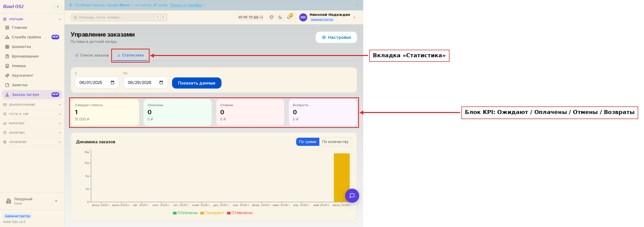This screenshot has width=644, height=227.
Task: Click the end date field 06/29/2026
Action: tap(145, 82)
